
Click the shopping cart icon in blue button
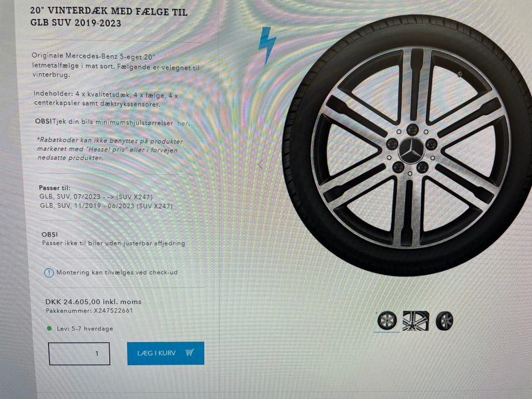click(x=190, y=352)
